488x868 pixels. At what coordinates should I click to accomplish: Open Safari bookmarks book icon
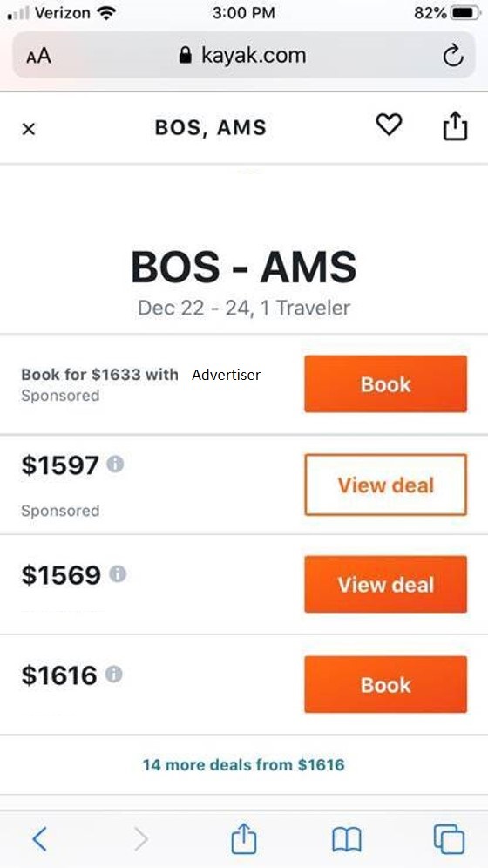347,840
